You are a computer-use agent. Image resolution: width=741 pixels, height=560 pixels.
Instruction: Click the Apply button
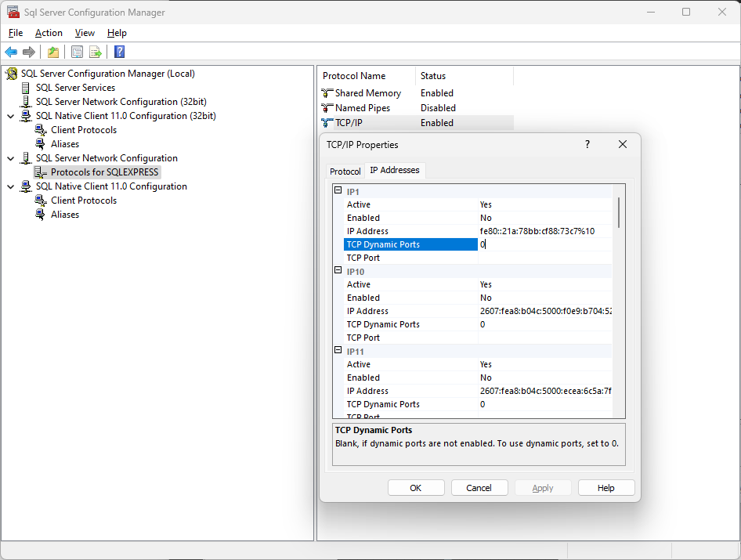[543, 488]
